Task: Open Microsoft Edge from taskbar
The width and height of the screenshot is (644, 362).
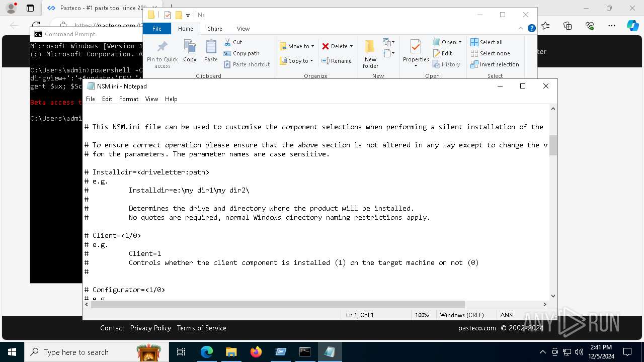Action: (x=207, y=352)
